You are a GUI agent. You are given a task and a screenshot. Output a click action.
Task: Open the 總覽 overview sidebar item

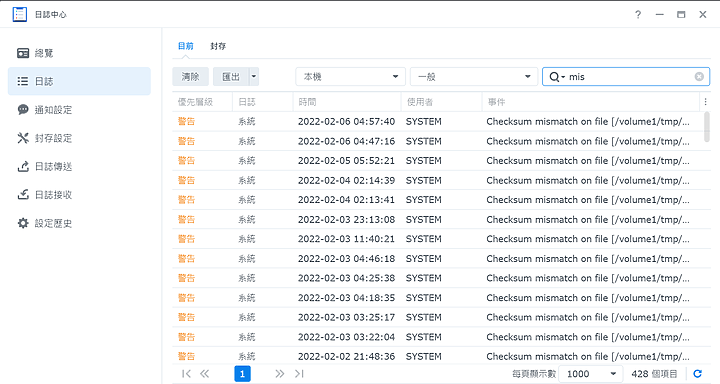pos(79,53)
